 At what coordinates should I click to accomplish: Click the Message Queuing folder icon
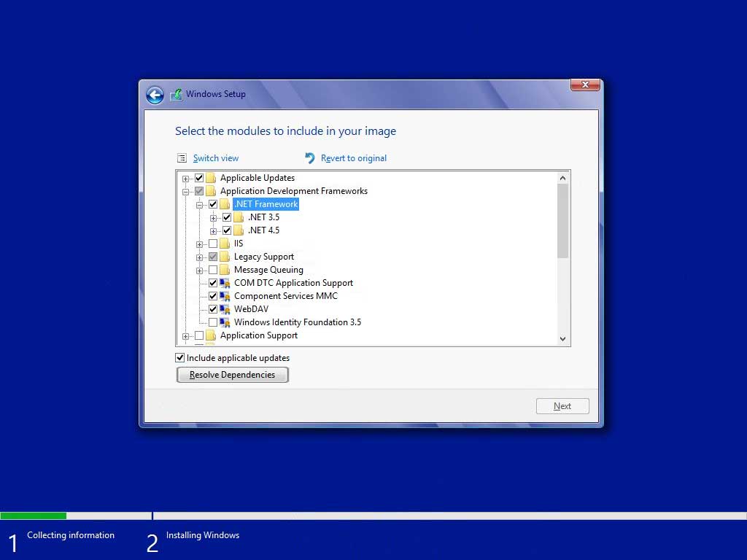(x=225, y=270)
